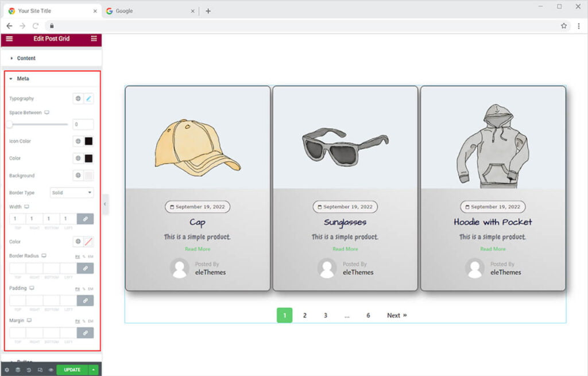Viewport: 588px width, 376px height.
Task: Collapse the Meta section
Action: (23, 79)
